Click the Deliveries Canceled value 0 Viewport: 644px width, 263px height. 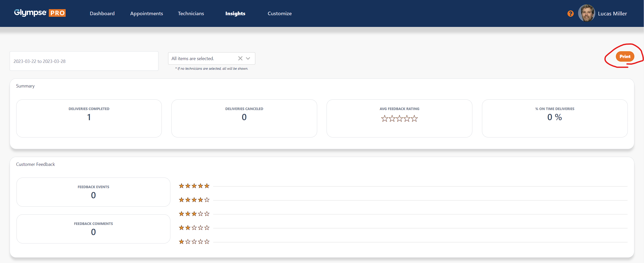[244, 117]
